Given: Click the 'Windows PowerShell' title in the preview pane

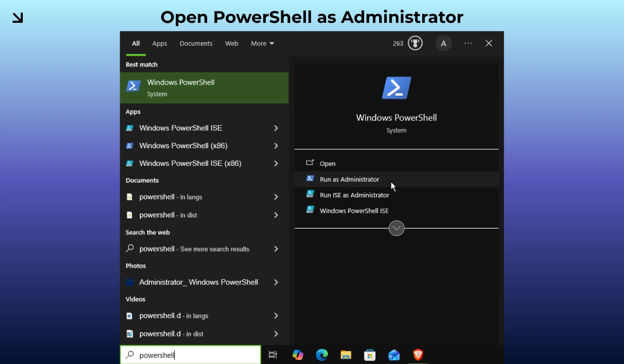Looking at the screenshot, I should click(396, 118).
